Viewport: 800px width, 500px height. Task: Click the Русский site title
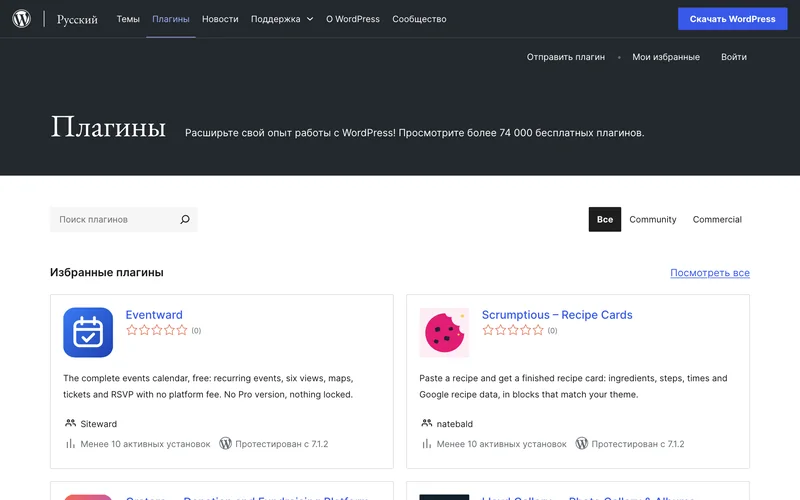[x=77, y=19]
